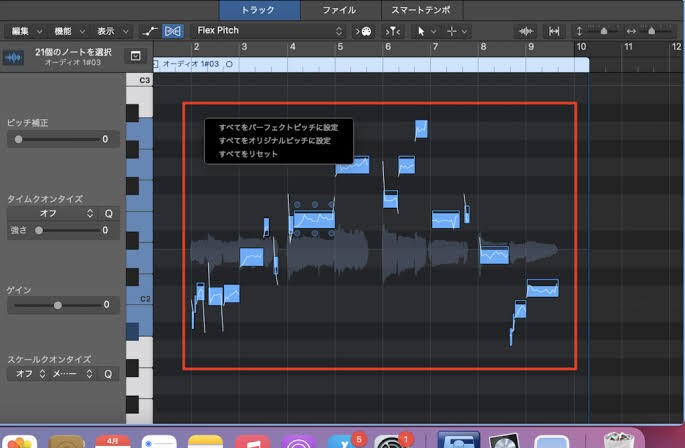This screenshot has height=448, width=685.
Task: Switch to the トラック tab
Action: (259, 10)
